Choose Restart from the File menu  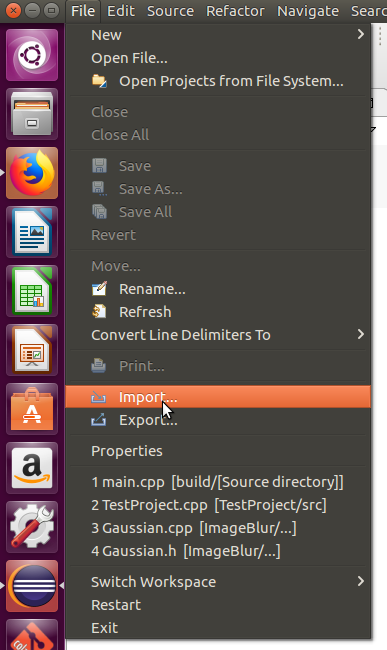pos(218,605)
